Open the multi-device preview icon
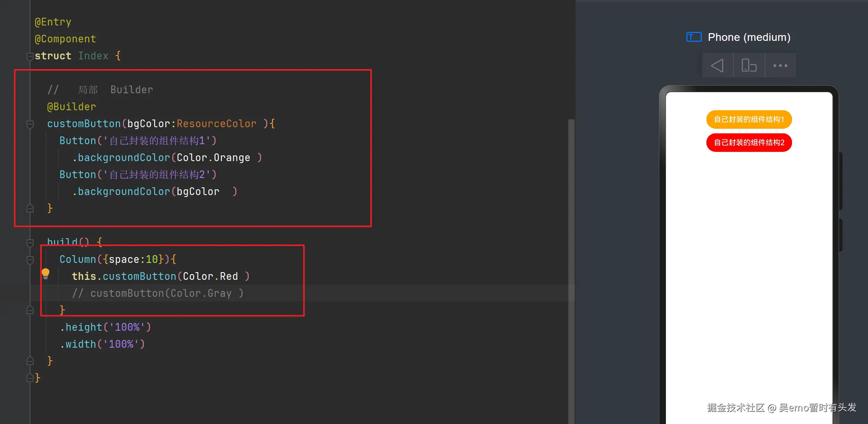 749,66
